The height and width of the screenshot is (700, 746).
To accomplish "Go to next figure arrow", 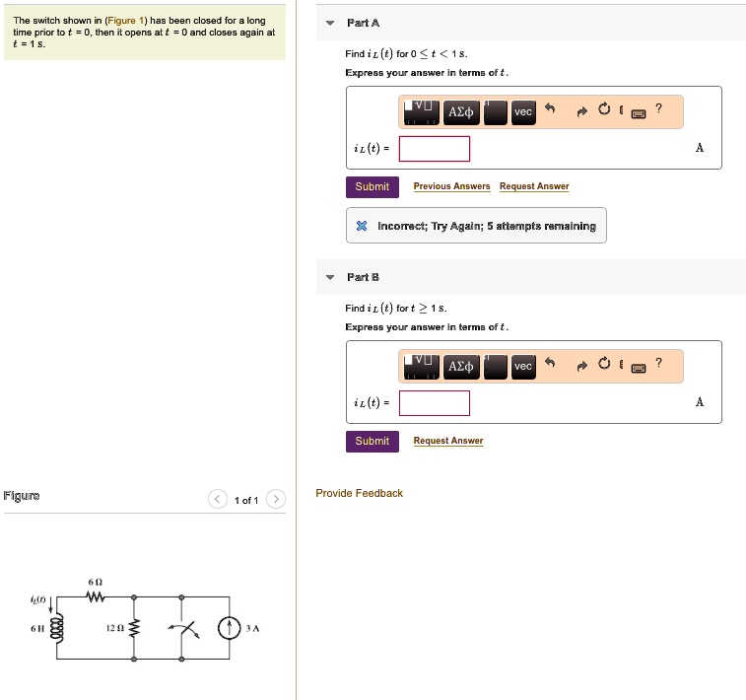I will [276, 499].
